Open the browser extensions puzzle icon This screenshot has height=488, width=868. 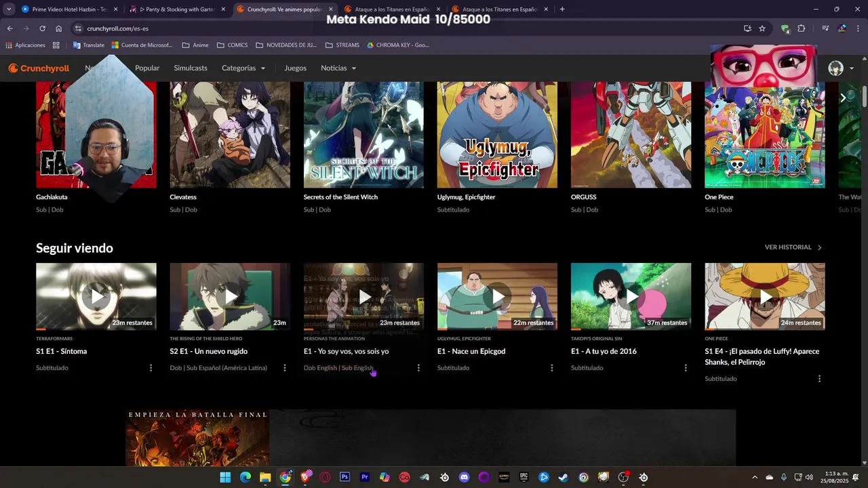click(x=802, y=28)
